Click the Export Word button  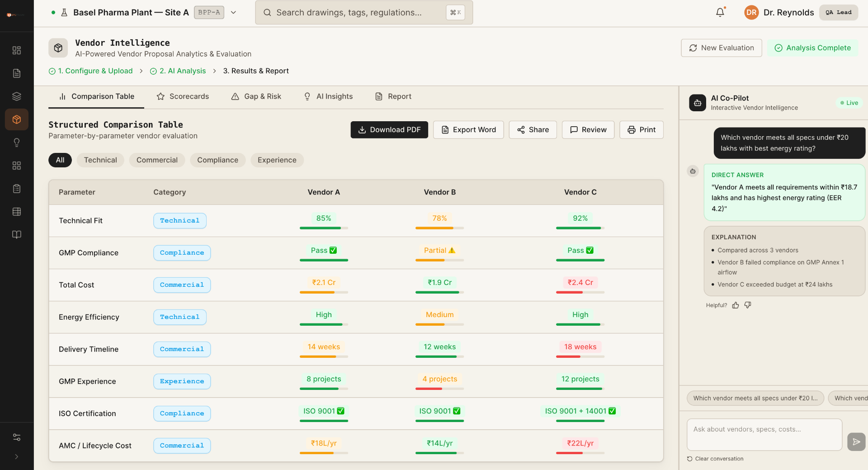pyautogui.click(x=468, y=130)
